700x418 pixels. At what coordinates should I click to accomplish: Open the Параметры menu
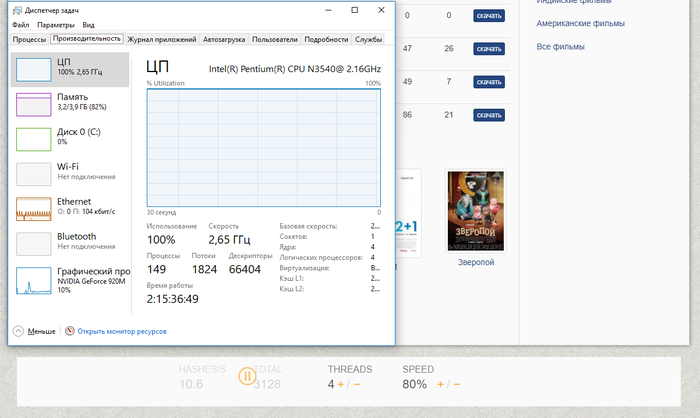pos(56,25)
